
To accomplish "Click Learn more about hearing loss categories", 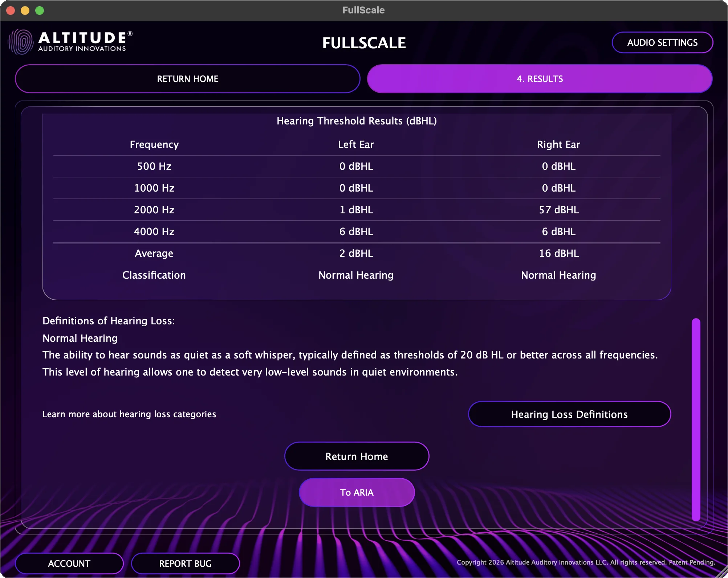I will pyautogui.click(x=129, y=414).
